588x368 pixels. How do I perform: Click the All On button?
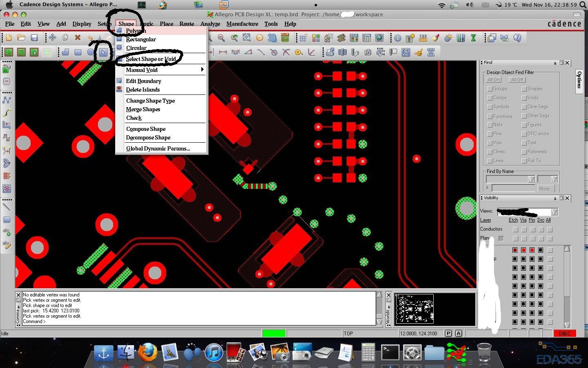pos(494,80)
